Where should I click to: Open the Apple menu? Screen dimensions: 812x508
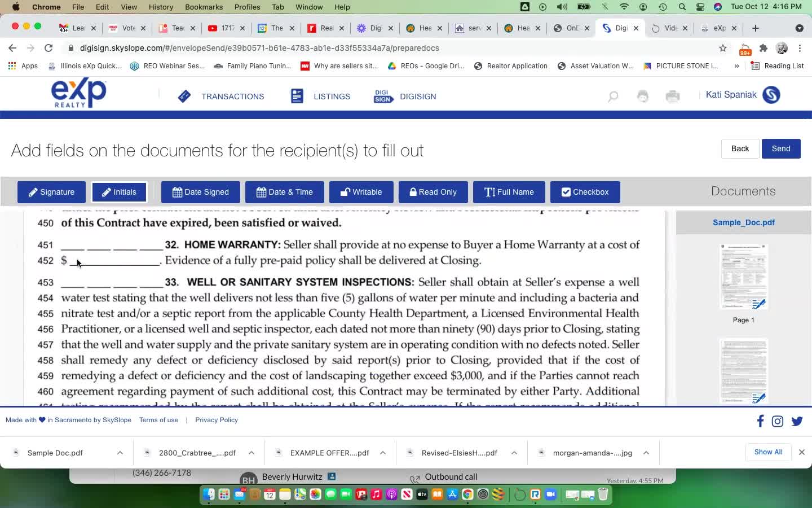pyautogui.click(x=16, y=7)
